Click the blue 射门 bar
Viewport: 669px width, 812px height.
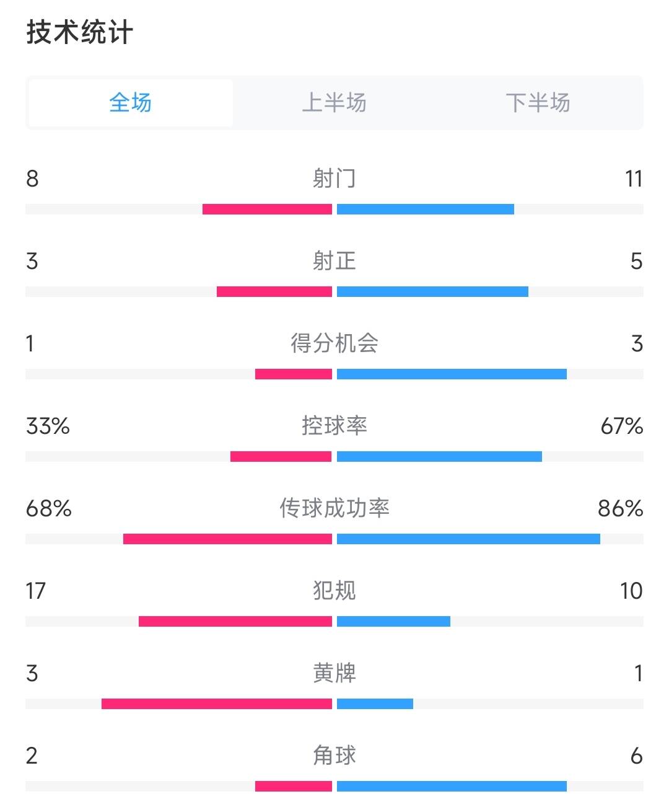click(x=426, y=210)
